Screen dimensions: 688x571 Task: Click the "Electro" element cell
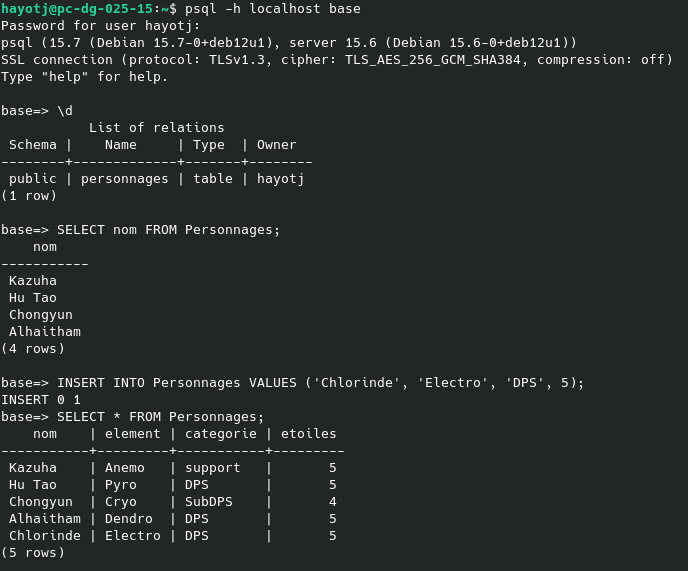point(132,536)
